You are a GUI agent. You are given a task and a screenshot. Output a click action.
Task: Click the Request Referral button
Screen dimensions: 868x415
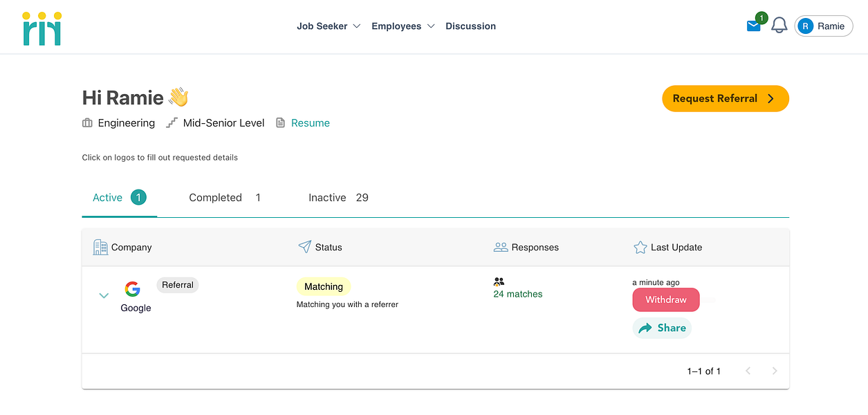point(725,98)
